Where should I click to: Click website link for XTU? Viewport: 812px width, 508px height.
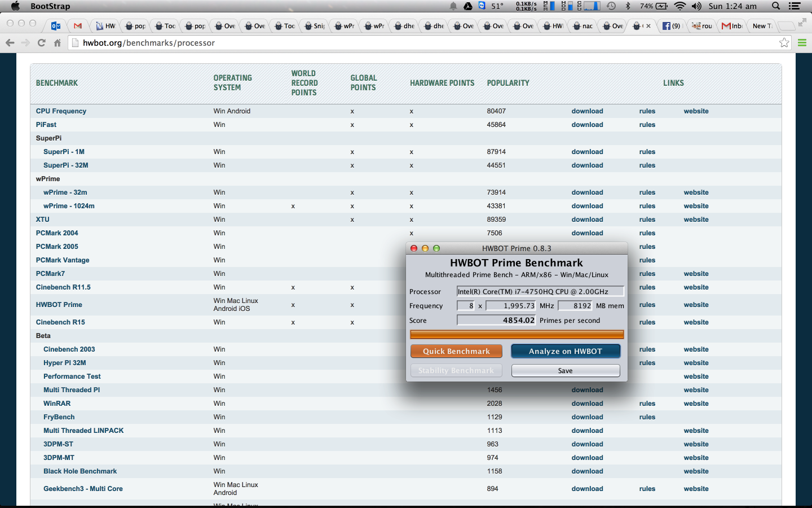696,220
